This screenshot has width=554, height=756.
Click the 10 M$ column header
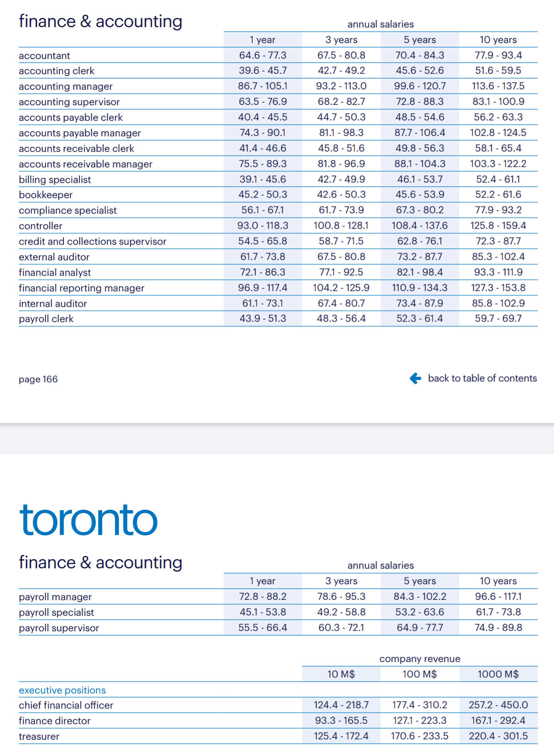(341, 674)
